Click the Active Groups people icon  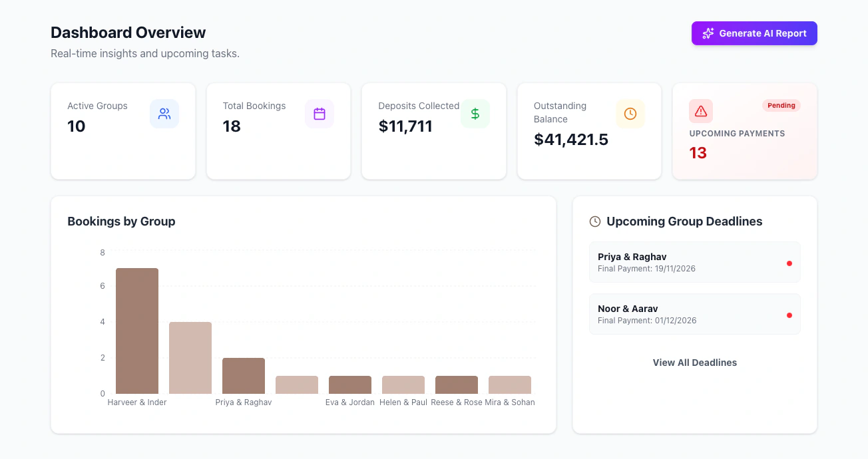pos(164,114)
